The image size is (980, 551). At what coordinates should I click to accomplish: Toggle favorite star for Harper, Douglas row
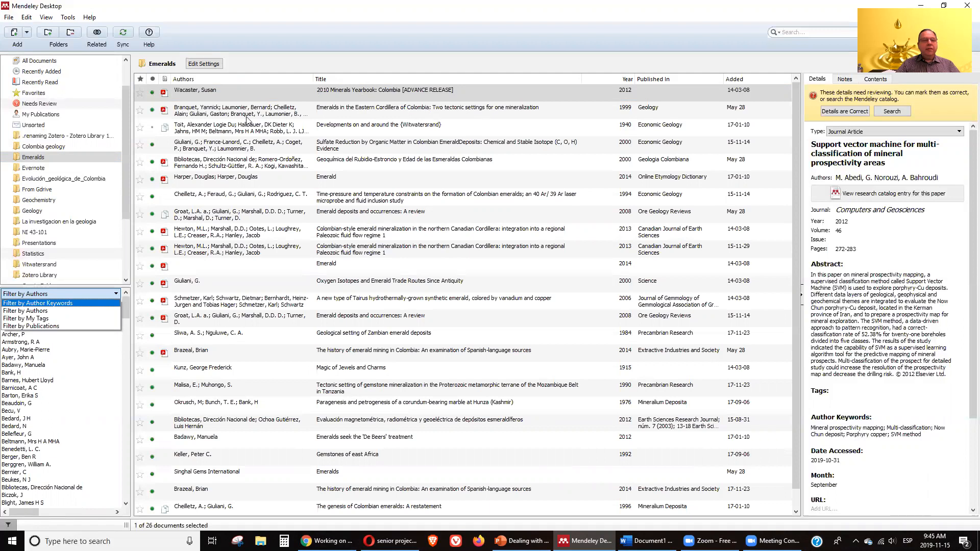click(x=140, y=180)
